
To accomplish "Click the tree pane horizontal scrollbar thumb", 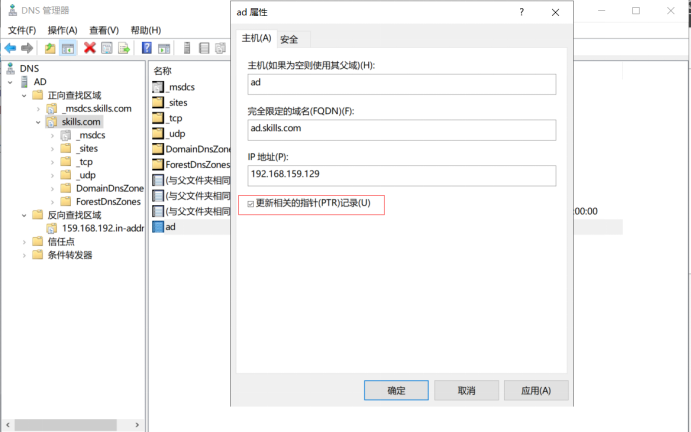I will tap(66, 425).
